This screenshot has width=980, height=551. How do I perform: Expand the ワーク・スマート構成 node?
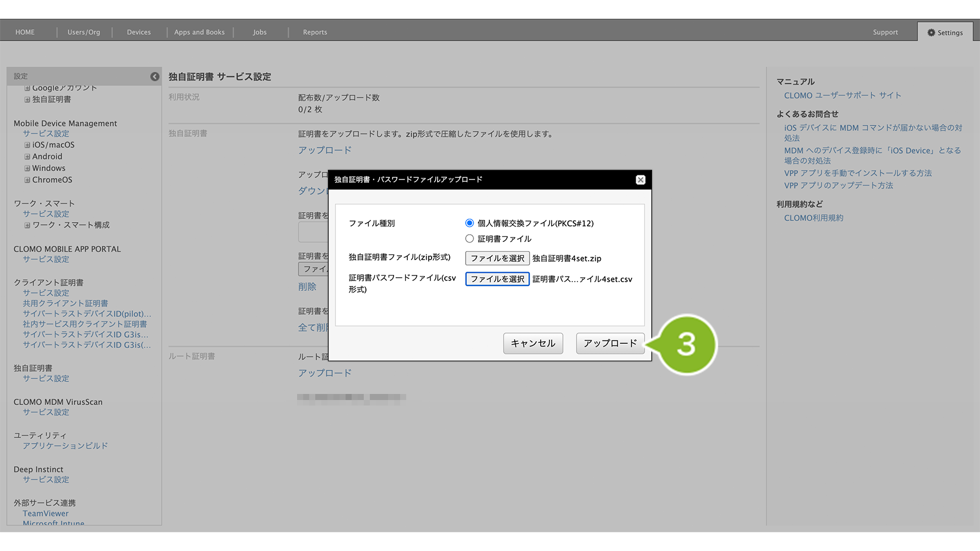(27, 225)
